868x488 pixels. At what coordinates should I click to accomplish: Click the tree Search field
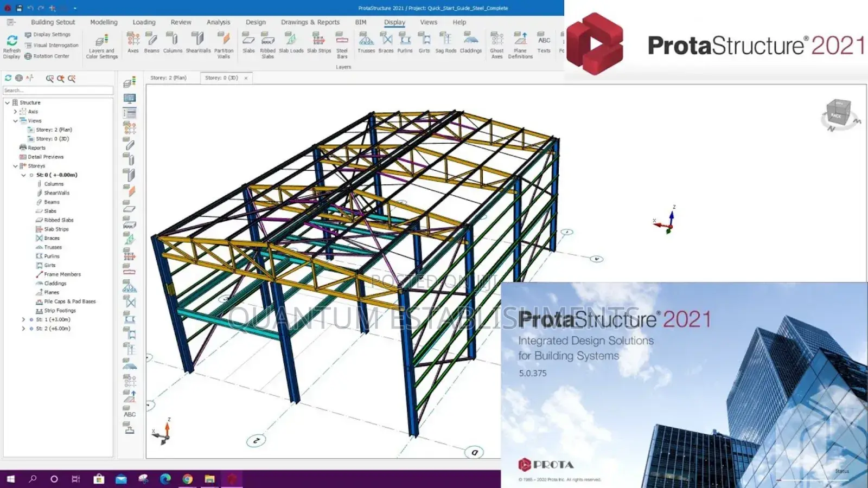click(58, 91)
